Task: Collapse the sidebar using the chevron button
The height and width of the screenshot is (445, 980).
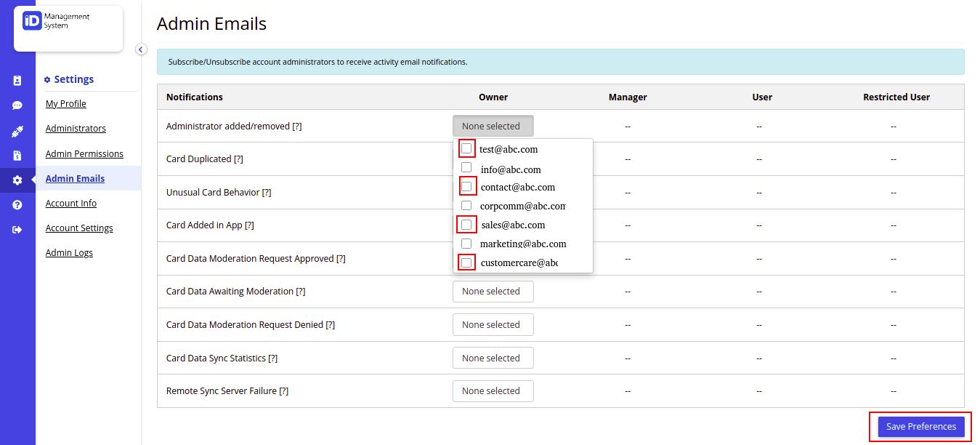Action: coord(141,49)
